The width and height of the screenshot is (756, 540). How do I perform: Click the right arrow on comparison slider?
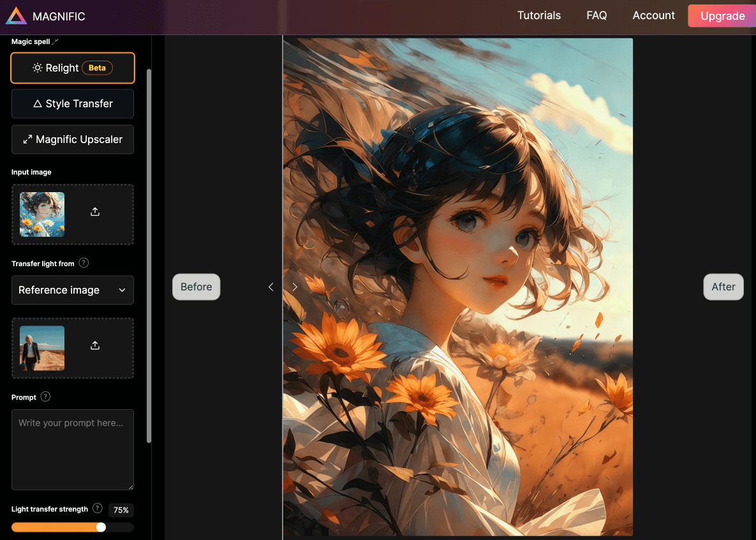[295, 287]
